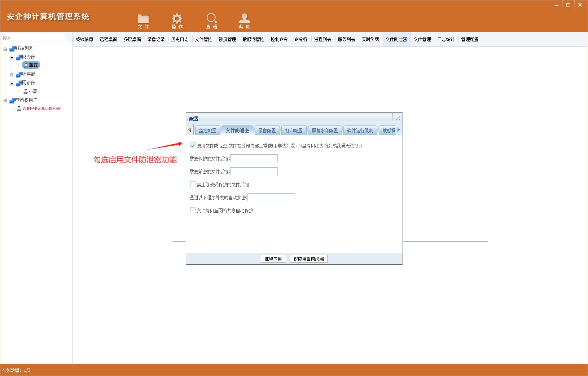Viewport: 588px width, 376px height.
Task: Focus the 需要解密的文件后缀 input field
Action: 254,171
